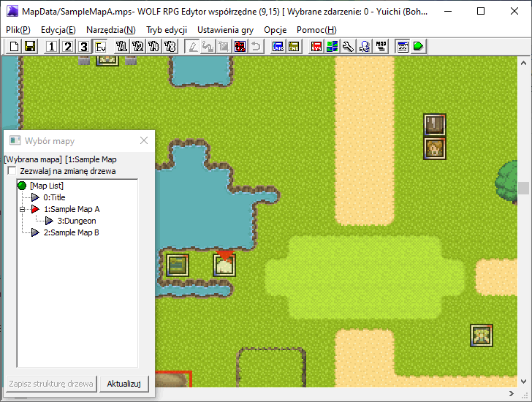The image size is (532, 402).
Task: Select layer 1 editing mode
Action: (x=52, y=47)
